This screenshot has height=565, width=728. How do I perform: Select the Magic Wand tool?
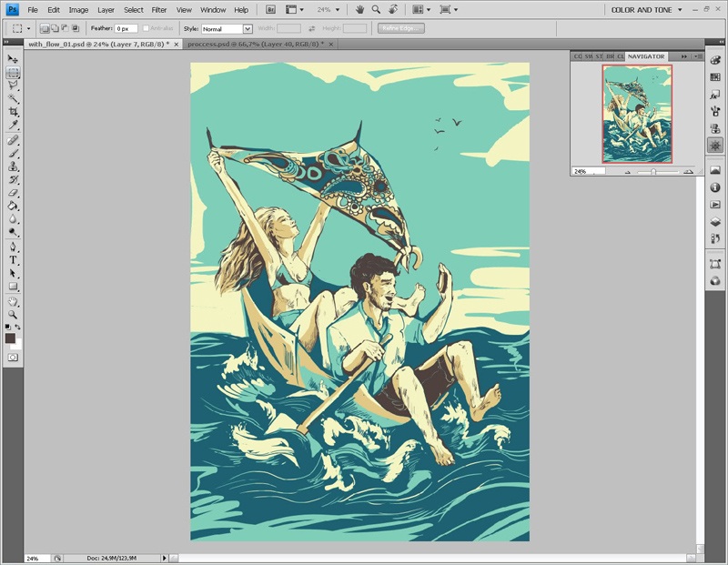click(x=13, y=98)
